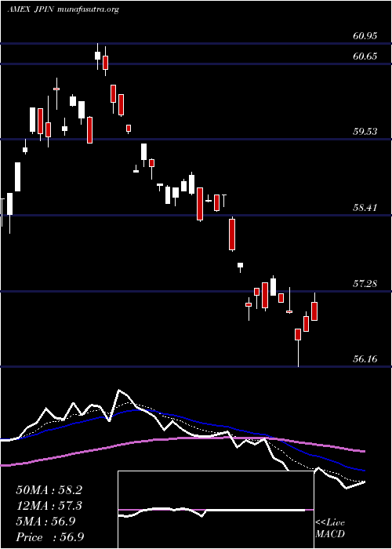The height and width of the screenshot is (549, 392).
Task: Click the 59.53 price level label
Action: 365,132
